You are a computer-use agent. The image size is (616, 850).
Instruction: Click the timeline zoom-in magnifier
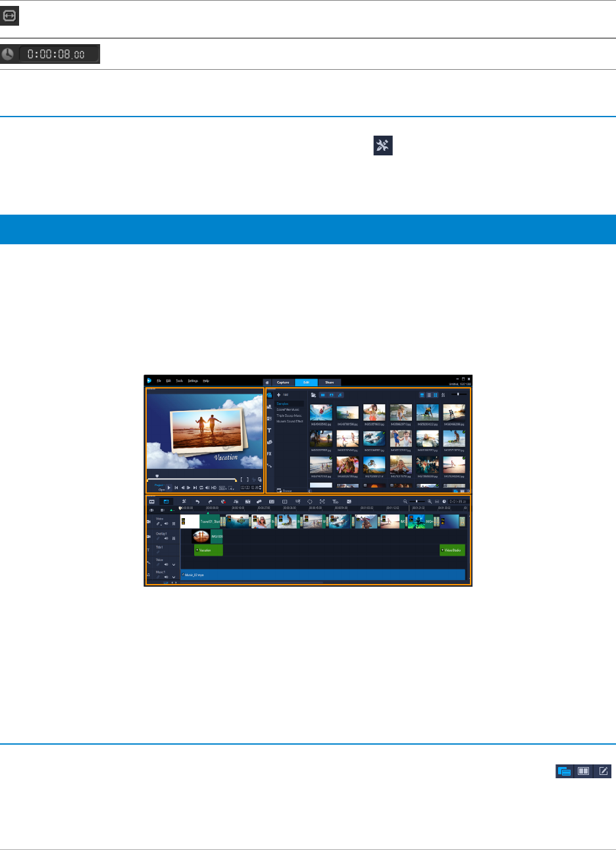coord(429,501)
